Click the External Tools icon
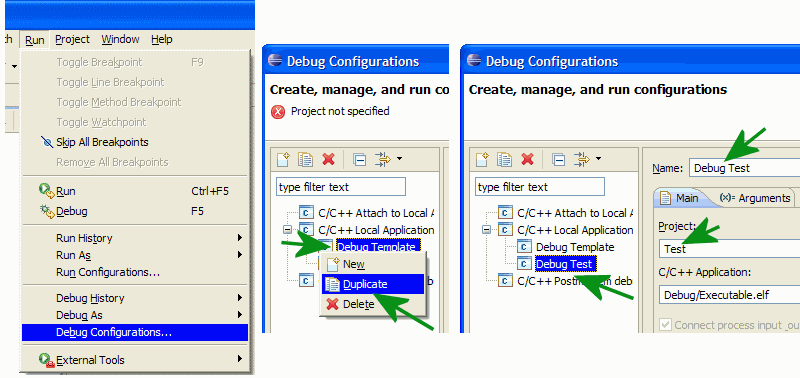This screenshot has height=378, width=800. (x=46, y=360)
